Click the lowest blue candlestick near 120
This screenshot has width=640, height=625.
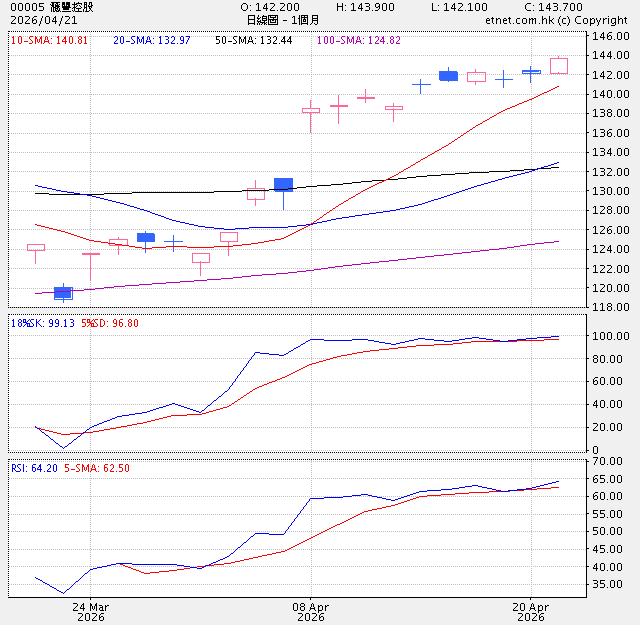click(64, 293)
